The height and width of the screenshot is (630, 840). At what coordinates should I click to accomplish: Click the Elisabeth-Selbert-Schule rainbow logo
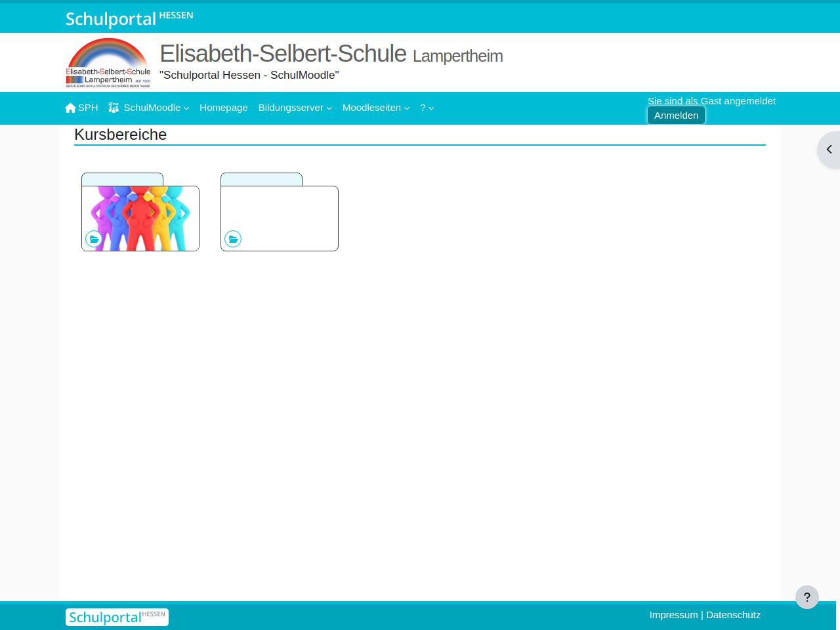(108, 62)
